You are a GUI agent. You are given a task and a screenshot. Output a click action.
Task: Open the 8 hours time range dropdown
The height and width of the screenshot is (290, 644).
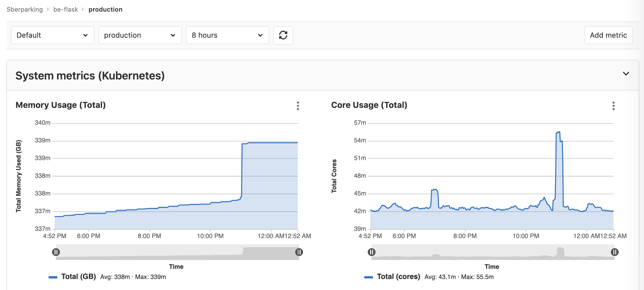click(227, 35)
